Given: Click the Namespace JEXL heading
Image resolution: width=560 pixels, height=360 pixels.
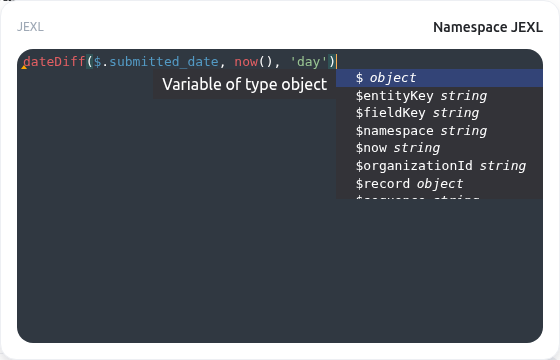Looking at the screenshot, I should coord(488,27).
